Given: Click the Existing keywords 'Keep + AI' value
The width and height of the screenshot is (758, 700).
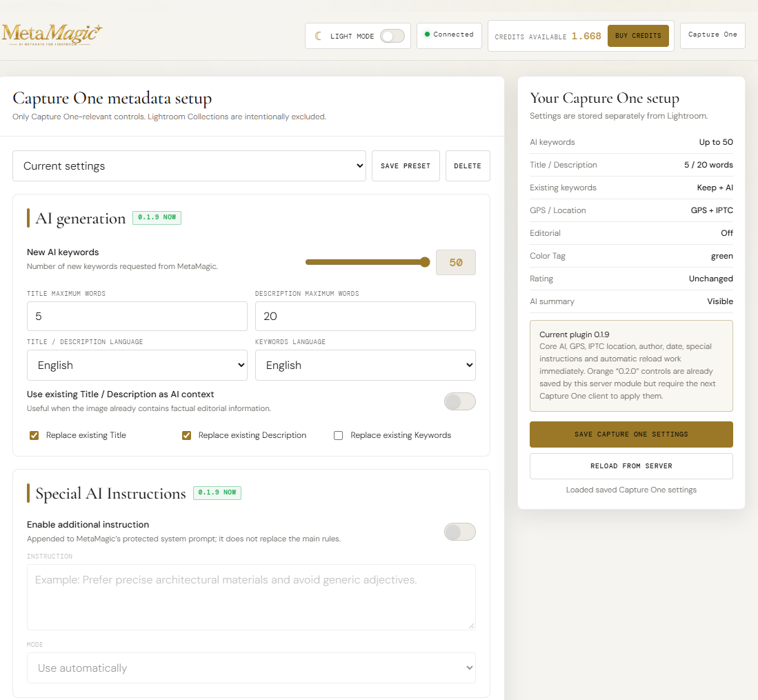Looking at the screenshot, I should tap(715, 188).
